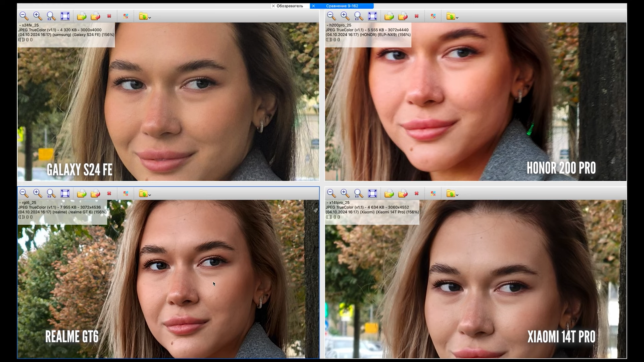644x362 pixels.
Task: Zoom in on the rgt6_25 panel
Action: click(38, 193)
